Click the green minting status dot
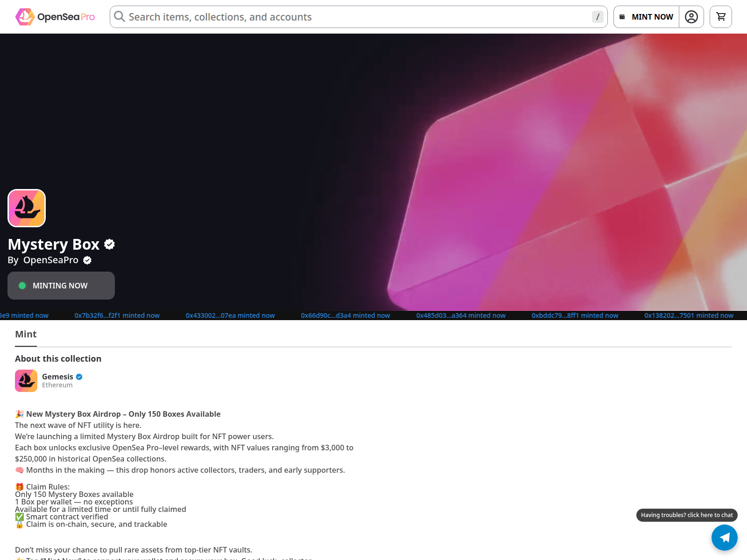The width and height of the screenshot is (747, 560). 22,286
